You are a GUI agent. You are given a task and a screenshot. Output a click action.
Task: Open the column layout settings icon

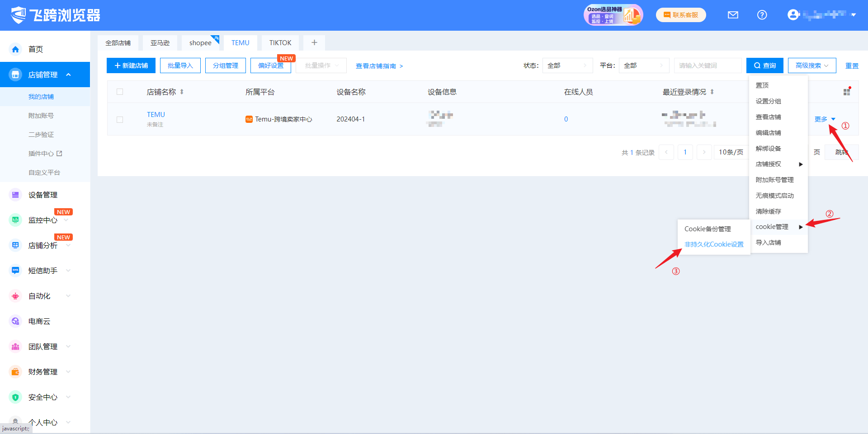847,92
